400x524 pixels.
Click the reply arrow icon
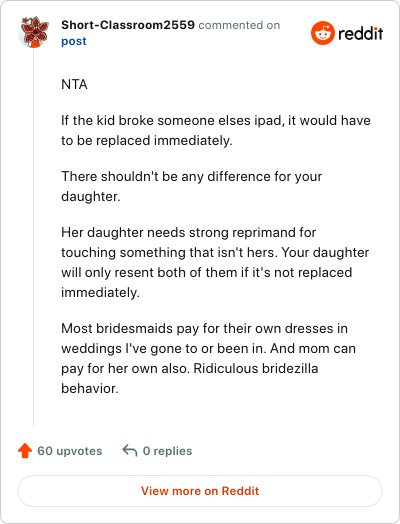[x=130, y=450]
